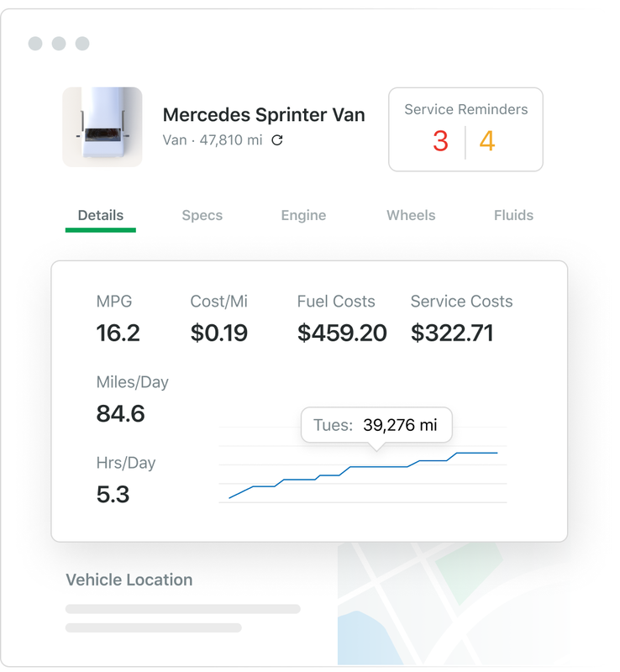Viewport: 620px width, 672px height.
Task: Open the Mercedes Sprinter Van thumbnail image
Action: pyautogui.click(x=102, y=127)
